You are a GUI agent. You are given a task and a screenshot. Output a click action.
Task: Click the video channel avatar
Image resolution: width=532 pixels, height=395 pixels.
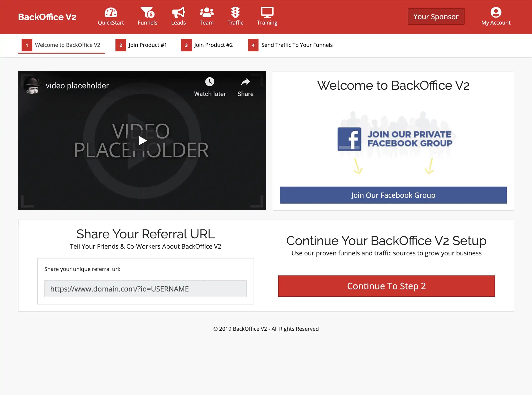coord(32,86)
